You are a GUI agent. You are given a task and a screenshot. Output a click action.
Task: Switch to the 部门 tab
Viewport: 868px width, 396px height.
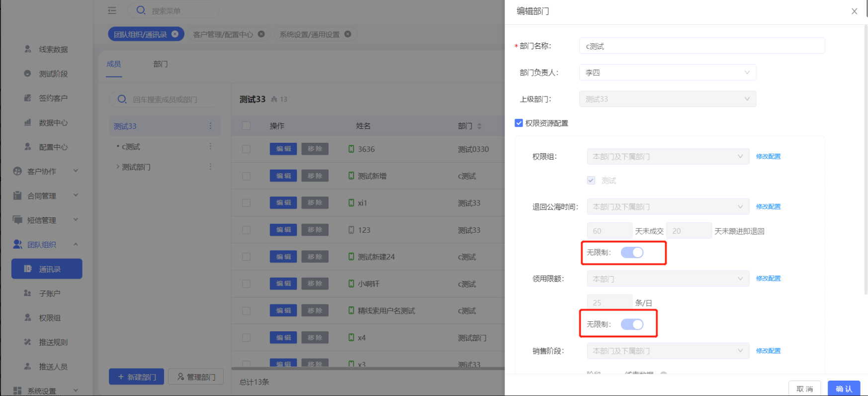[160, 64]
